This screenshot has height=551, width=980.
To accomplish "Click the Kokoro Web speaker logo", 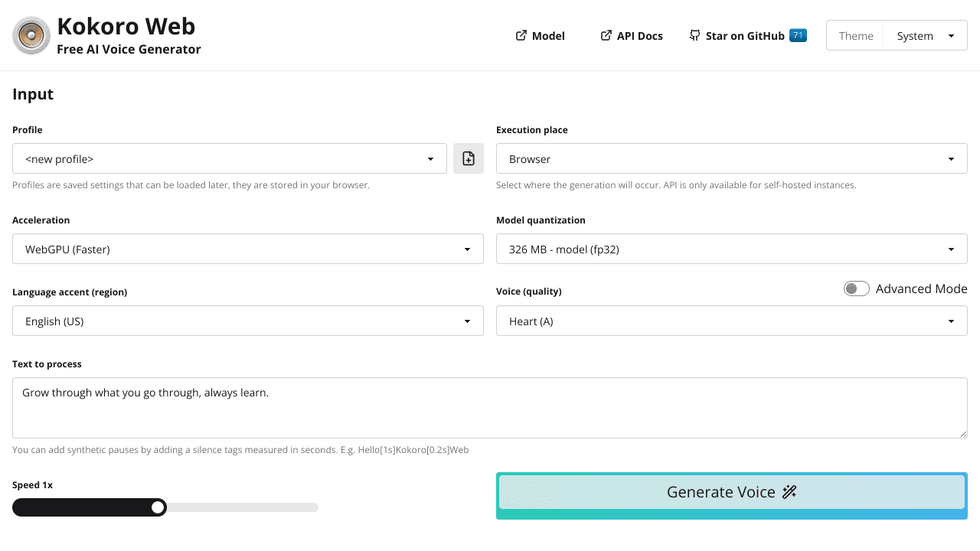I will 31,35.
